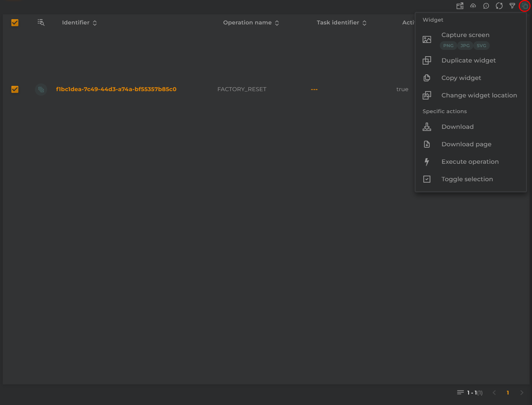Click the PNG format badge
Viewport: 532px width, 405px height.
pyautogui.click(x=448, y=46)
